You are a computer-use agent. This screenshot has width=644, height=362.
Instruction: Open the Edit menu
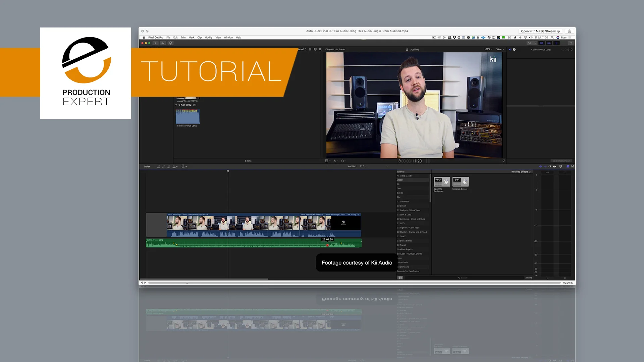pyautogui.click(x=175, y=38)
